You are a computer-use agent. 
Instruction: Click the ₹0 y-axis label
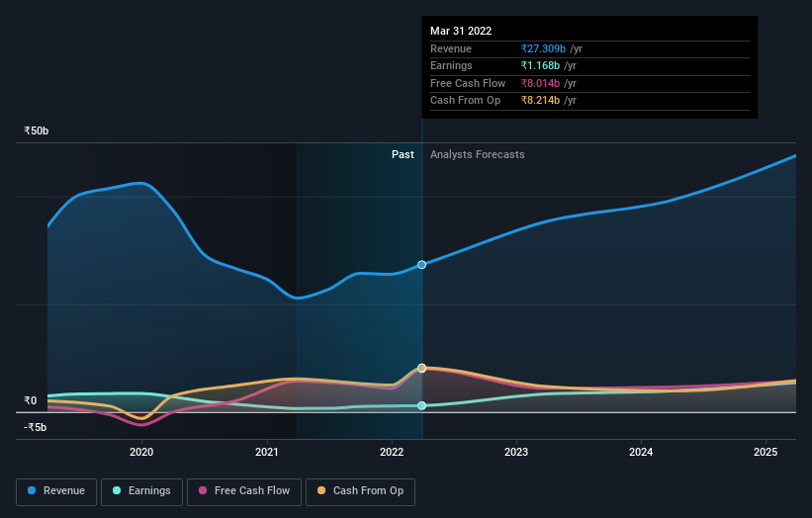click(31, 400)
